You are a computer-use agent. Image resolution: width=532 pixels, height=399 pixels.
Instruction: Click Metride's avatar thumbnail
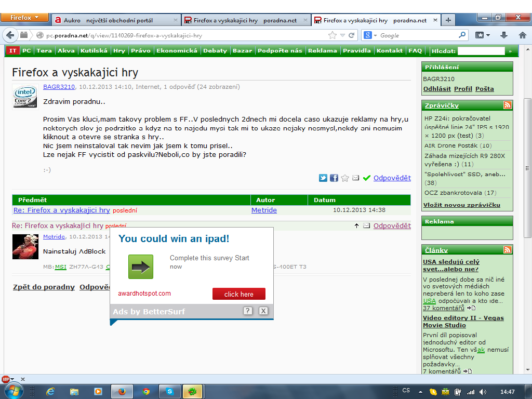pyautogui.click(x=25, y=247)
